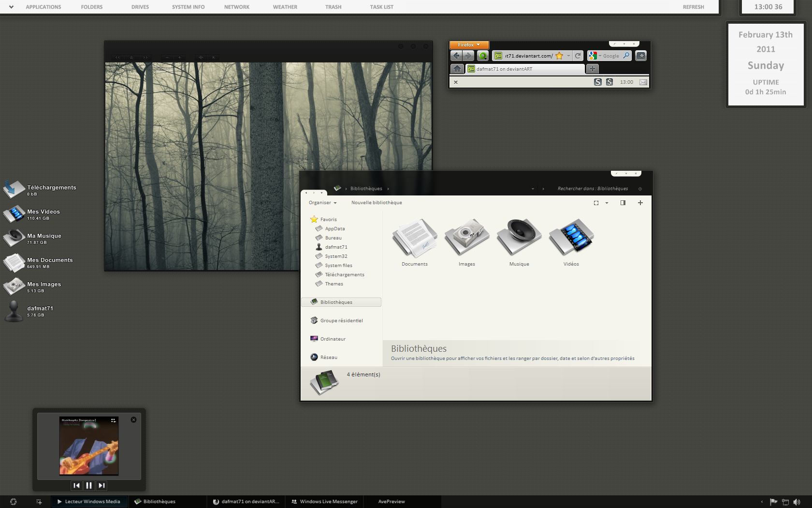This screenshot has width=812, height=508.
Task: Open DRIVES menu in top bar
Action: pyautogui.click(x=140, y=7)
